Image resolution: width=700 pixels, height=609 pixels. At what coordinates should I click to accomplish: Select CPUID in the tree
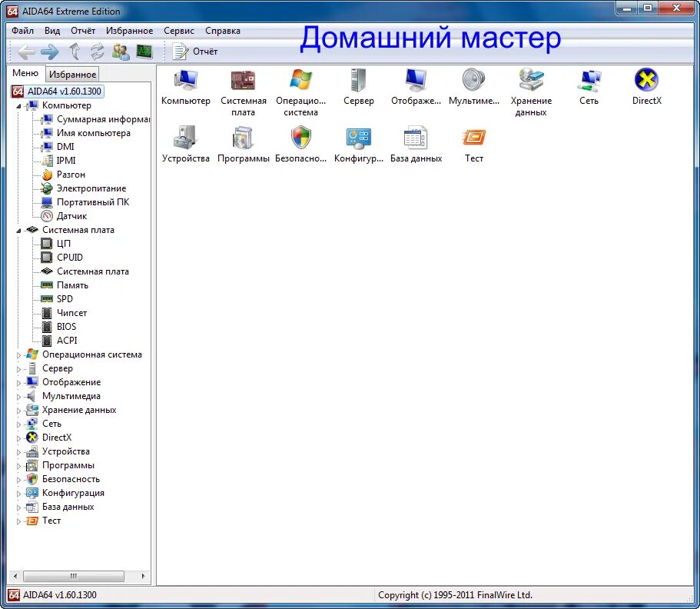(70, 258)
